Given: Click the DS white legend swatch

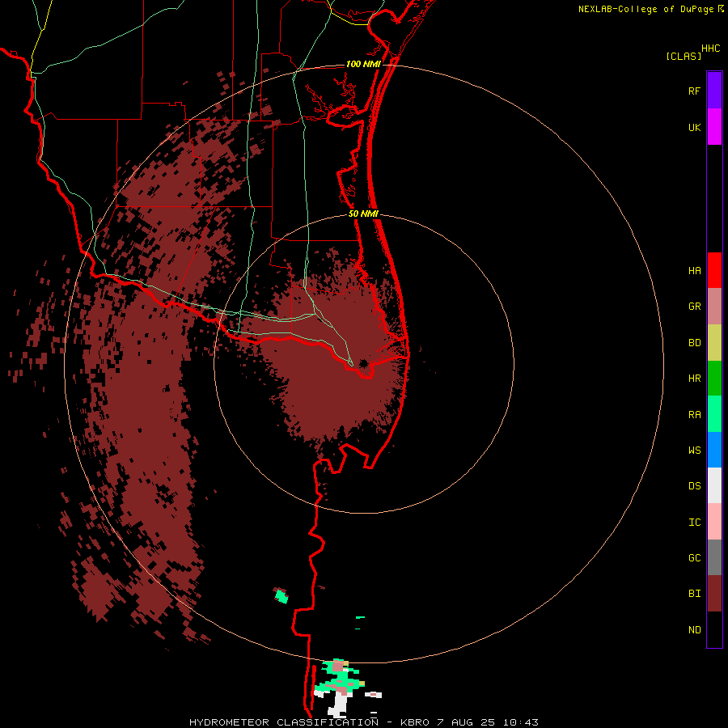Looking at the screenshot, I should [714, 485].
